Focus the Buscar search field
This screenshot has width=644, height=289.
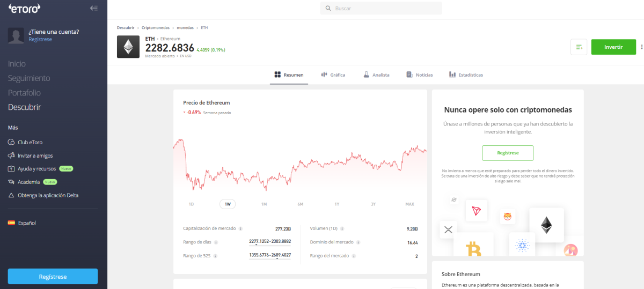click(x=381, y=9)
